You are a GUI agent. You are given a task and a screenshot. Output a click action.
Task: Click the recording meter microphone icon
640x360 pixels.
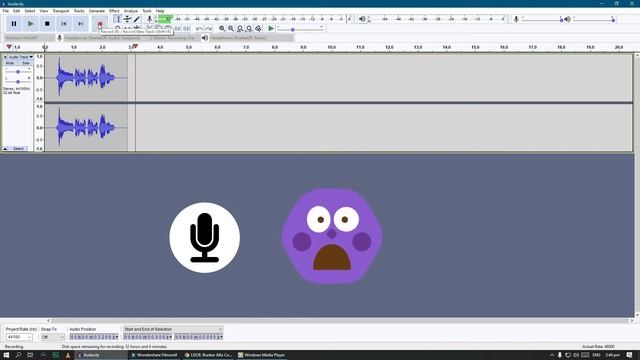pyautogui.click(x=149, y=19)
